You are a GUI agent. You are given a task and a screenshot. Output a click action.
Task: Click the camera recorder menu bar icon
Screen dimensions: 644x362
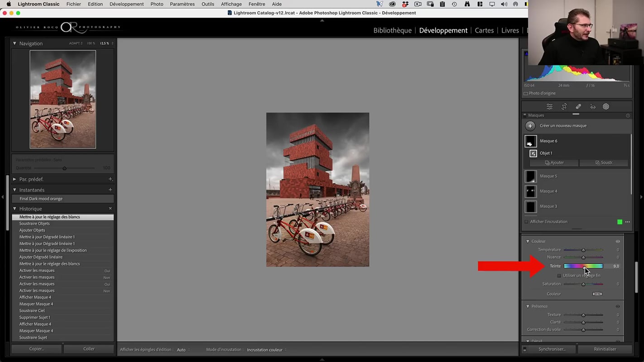click(x=418, y=4)
